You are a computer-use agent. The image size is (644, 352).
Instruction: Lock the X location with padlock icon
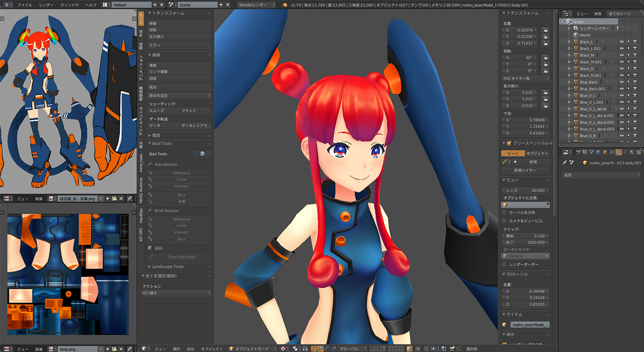(545, 30)
